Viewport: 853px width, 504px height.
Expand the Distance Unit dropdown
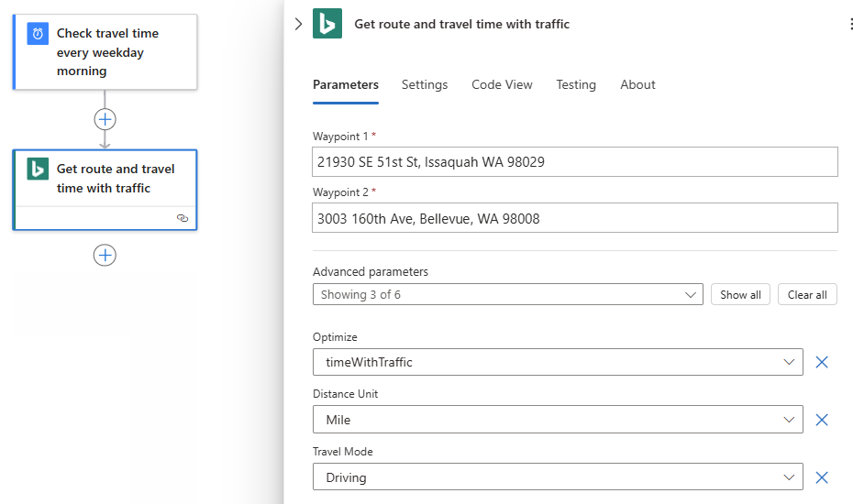(x=558, y=420)
